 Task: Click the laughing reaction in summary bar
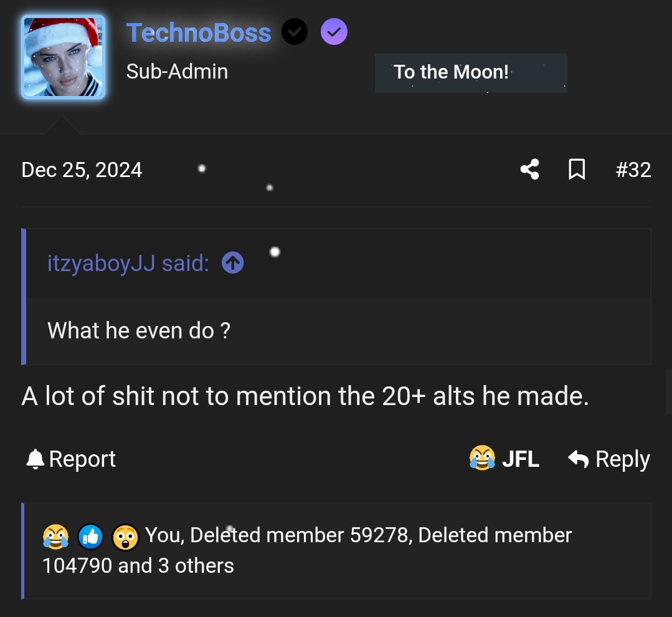click(x=55, y=537)
